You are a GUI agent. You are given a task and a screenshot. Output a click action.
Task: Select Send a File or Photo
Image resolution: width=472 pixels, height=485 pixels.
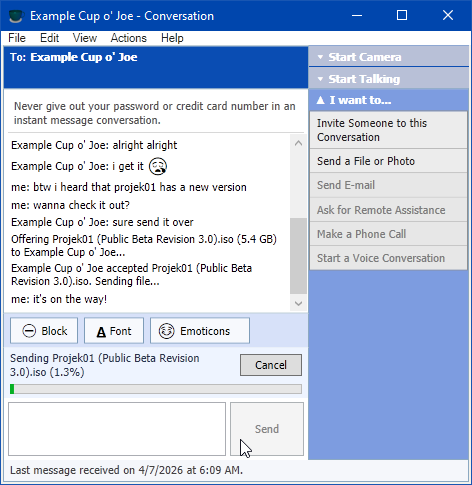point(388,161)
